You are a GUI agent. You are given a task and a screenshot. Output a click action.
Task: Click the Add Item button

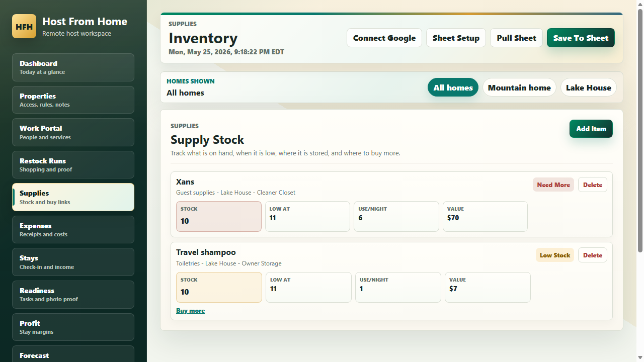(x=591, y=129)
